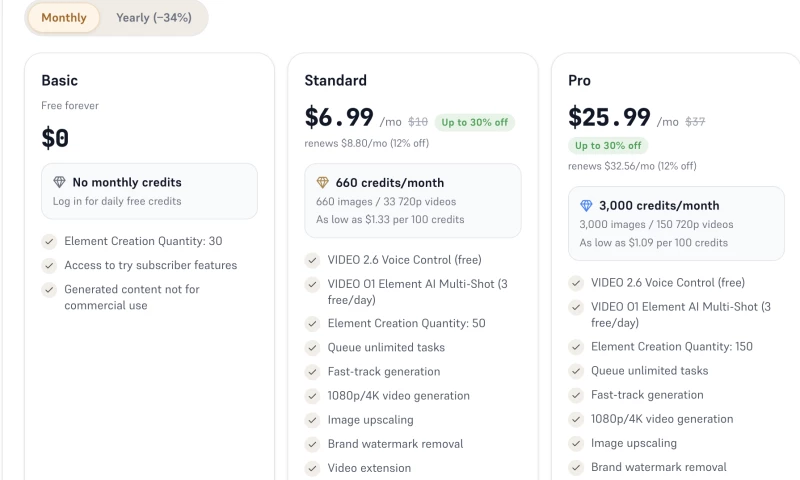Click Element Creation Quantity: 150 text

672,347
